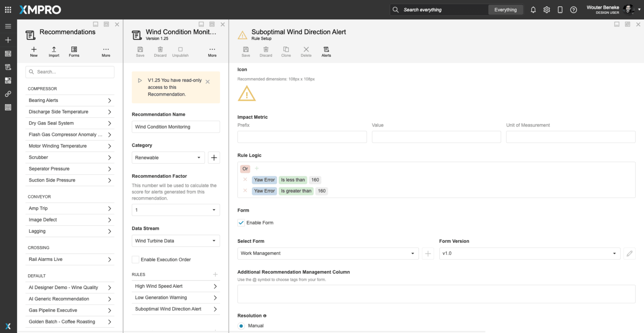Click the Import icon in Recommendations panel
The height and width of the screenshot is (333, 644).
pyautogui.click(x=54, y=50)
